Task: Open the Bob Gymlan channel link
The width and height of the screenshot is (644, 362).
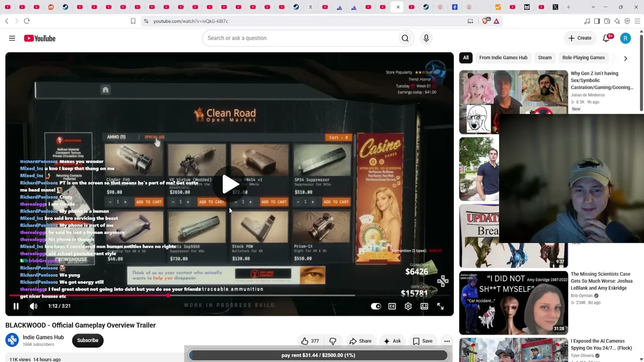Action: coord(582,296)
